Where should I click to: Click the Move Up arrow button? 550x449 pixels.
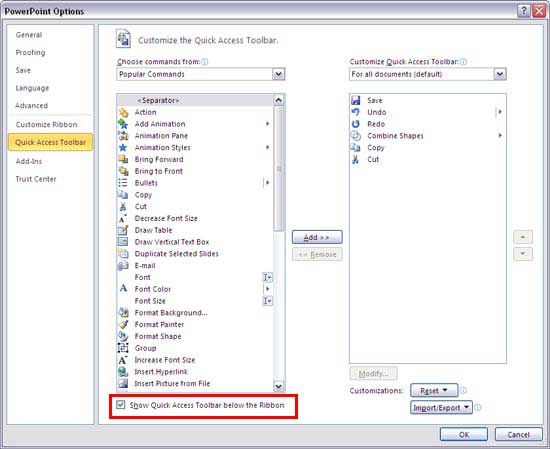pyautogui.click(x=523, y=237)
